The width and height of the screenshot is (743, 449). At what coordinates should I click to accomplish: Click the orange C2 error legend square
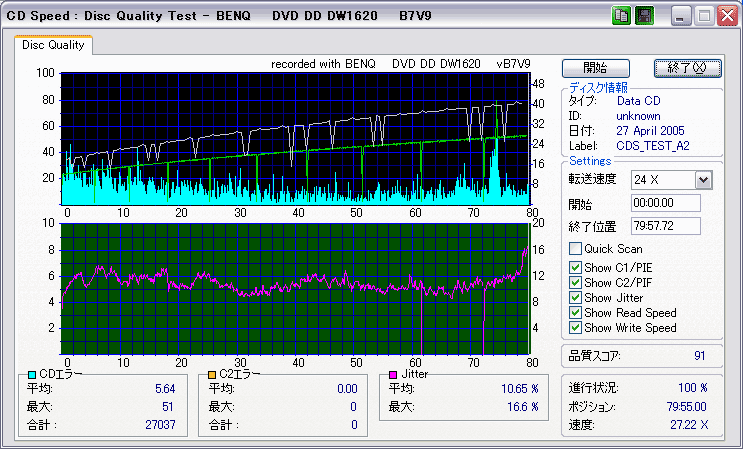211,374
